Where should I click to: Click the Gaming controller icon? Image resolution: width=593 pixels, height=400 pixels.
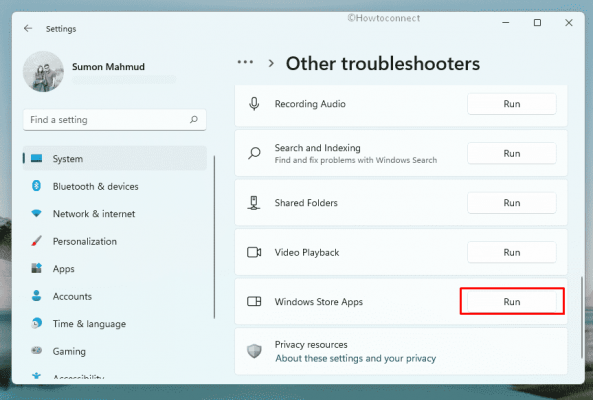(36, 350)
